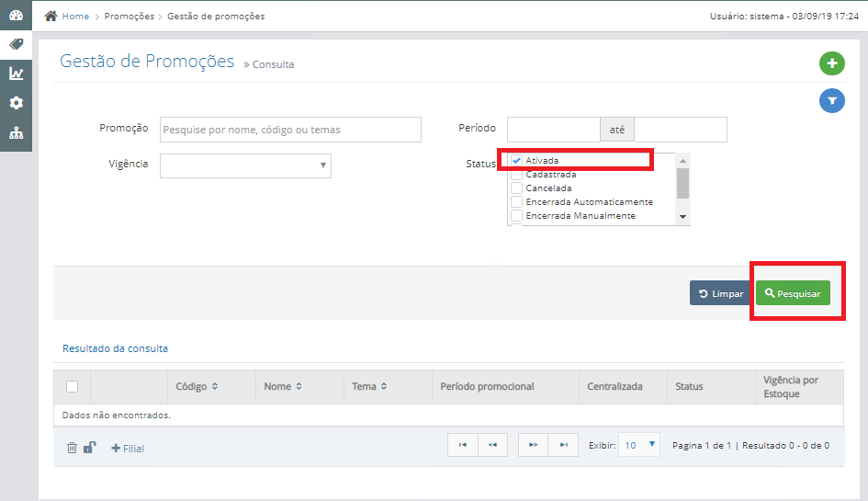
Task: Open the dashboard gauge sidebar icon
Action: click(x=16, y=15)
